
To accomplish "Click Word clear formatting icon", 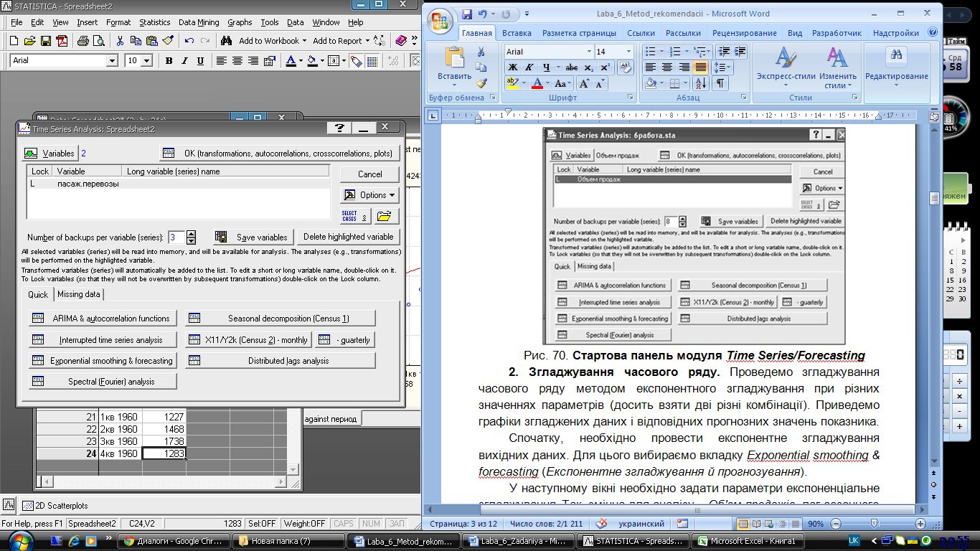I will pyautogui.click(x=624, y=67).
